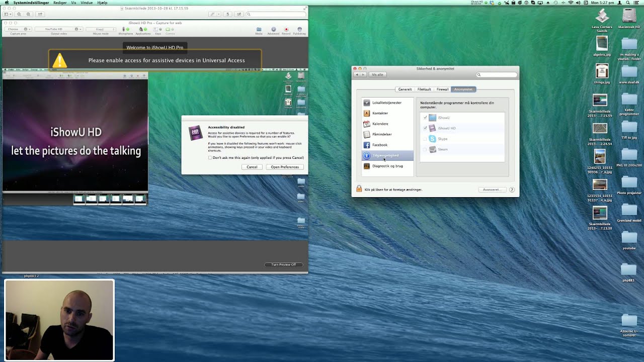Viewport: 644px width, 362px height.
Task: Go back in System Preferences
Action: point(357,74)
